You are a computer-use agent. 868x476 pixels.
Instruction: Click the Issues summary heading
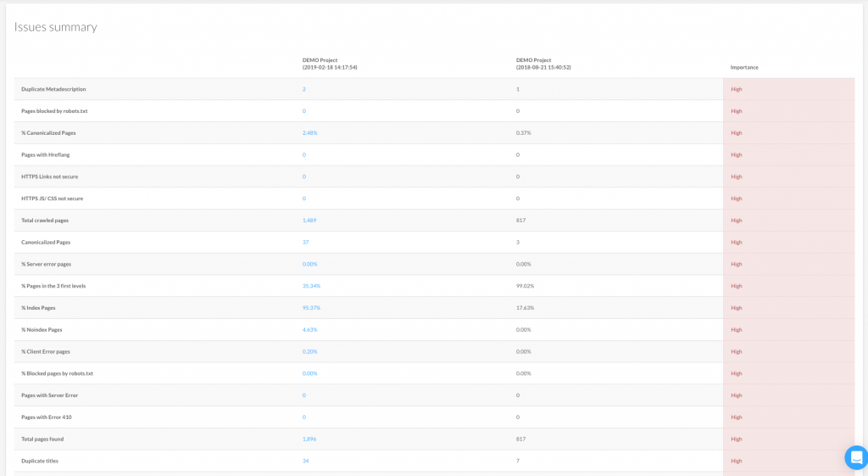pos(55,27)
